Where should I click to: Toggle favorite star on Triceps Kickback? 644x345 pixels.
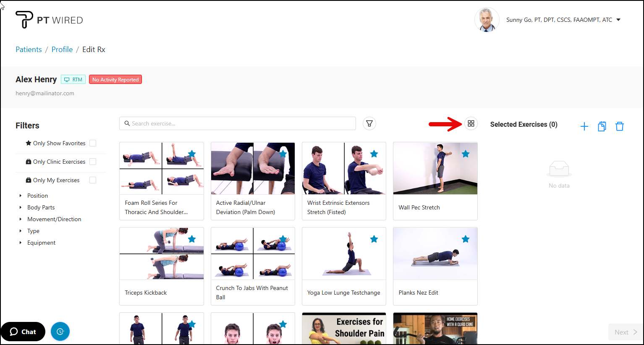coord(192,239)
